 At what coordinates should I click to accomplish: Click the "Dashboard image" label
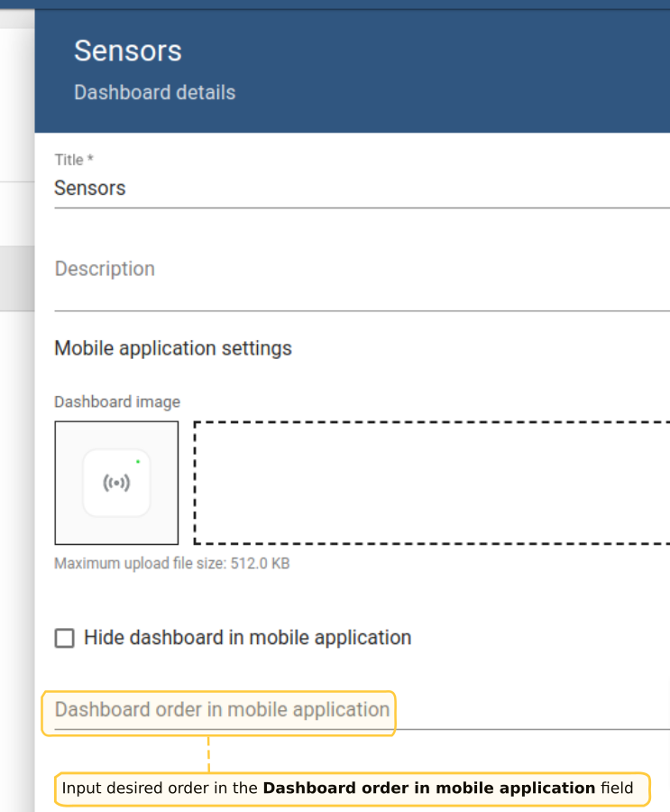pyautogui.click(x=117, y=402)
